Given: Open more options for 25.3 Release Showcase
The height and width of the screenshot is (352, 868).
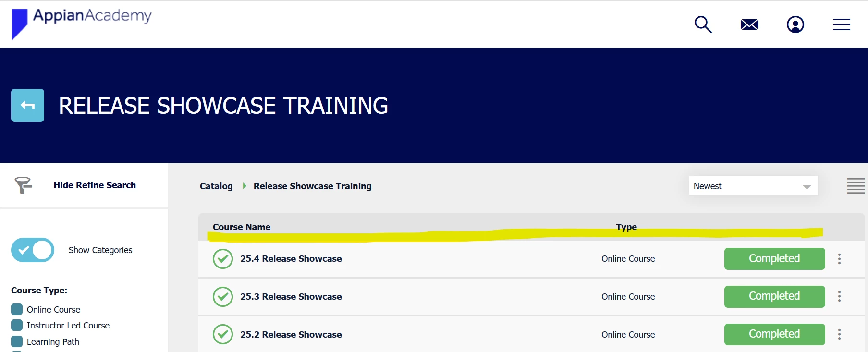Looking at the screenshot, I should point(839,296).
